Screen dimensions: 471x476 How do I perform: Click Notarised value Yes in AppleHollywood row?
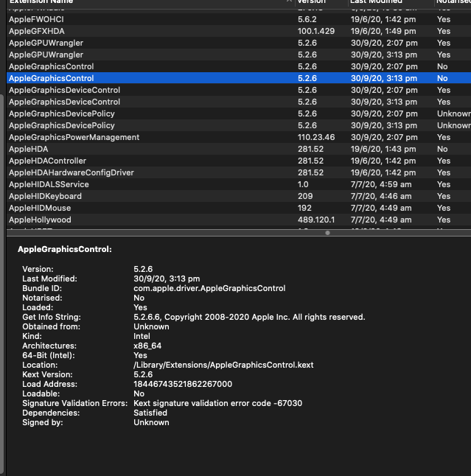(x=444, y=220)
